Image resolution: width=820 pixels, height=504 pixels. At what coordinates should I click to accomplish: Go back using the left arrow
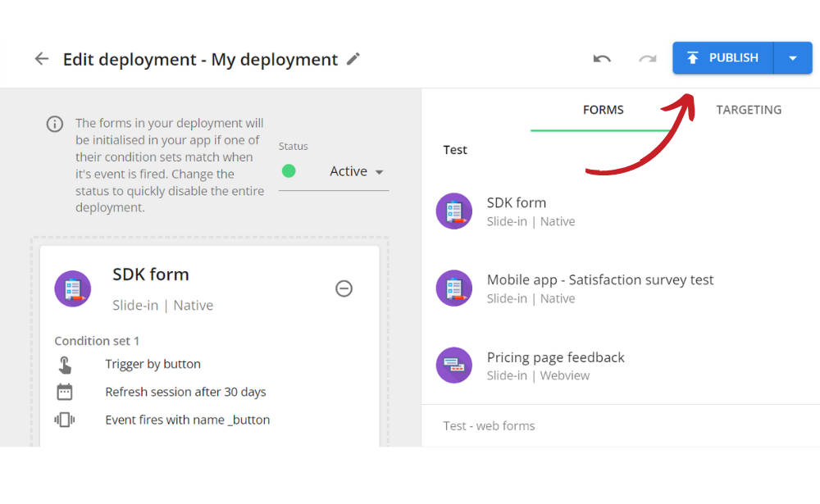[x=41, y=58]
